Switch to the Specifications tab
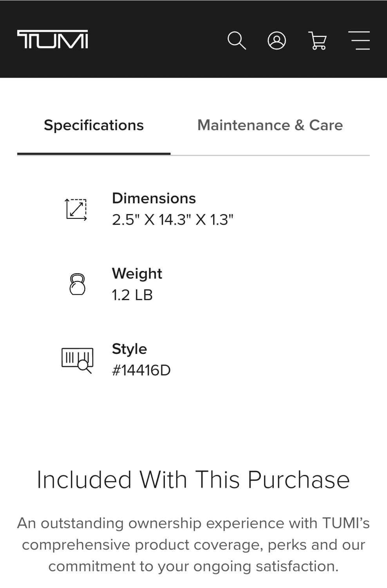 point(94,125)
